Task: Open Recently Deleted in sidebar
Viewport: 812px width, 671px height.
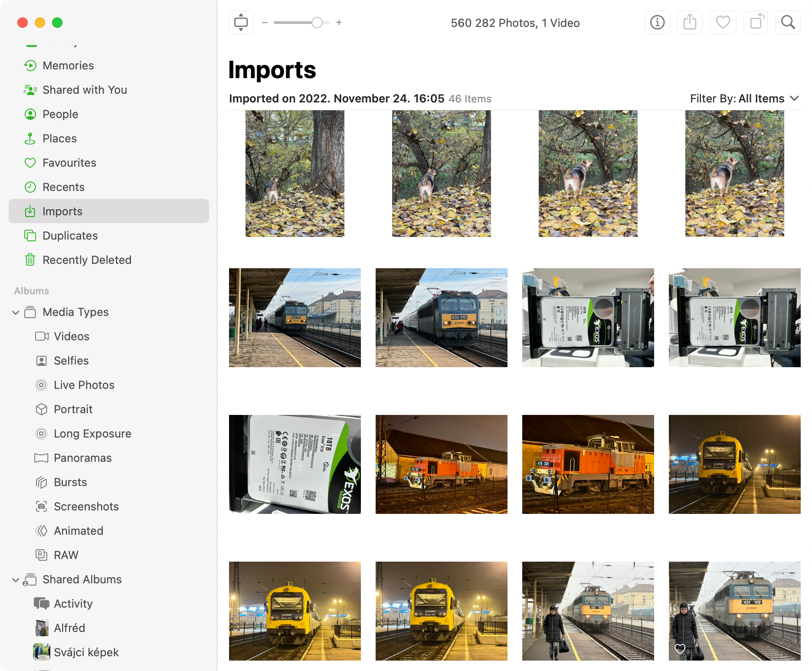Action: 87,260
